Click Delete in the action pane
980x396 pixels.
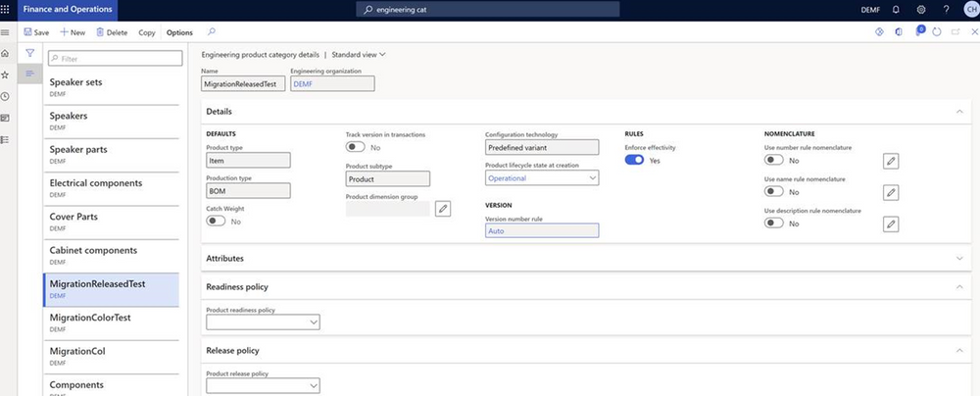(x=112, y=32)
